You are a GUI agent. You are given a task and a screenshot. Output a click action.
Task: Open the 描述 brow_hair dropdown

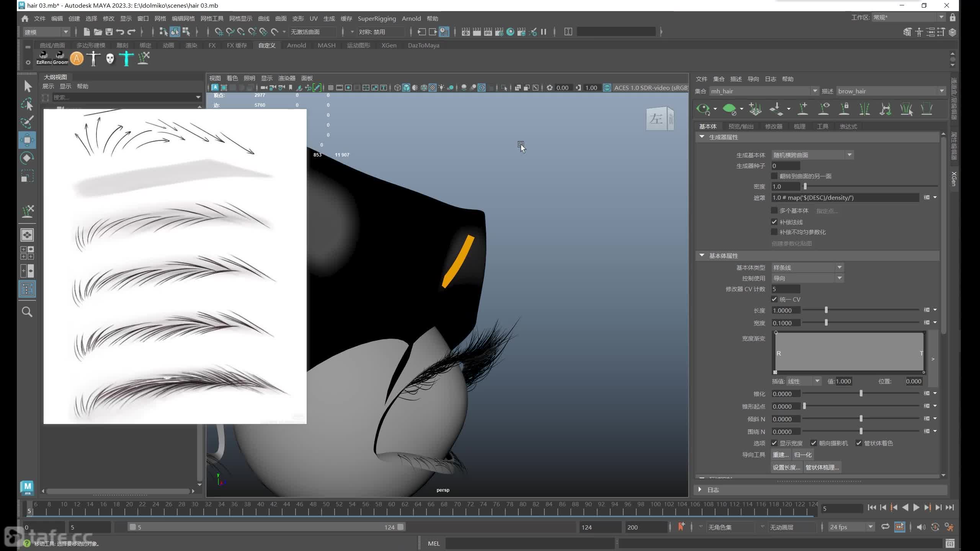click(891, 91)
